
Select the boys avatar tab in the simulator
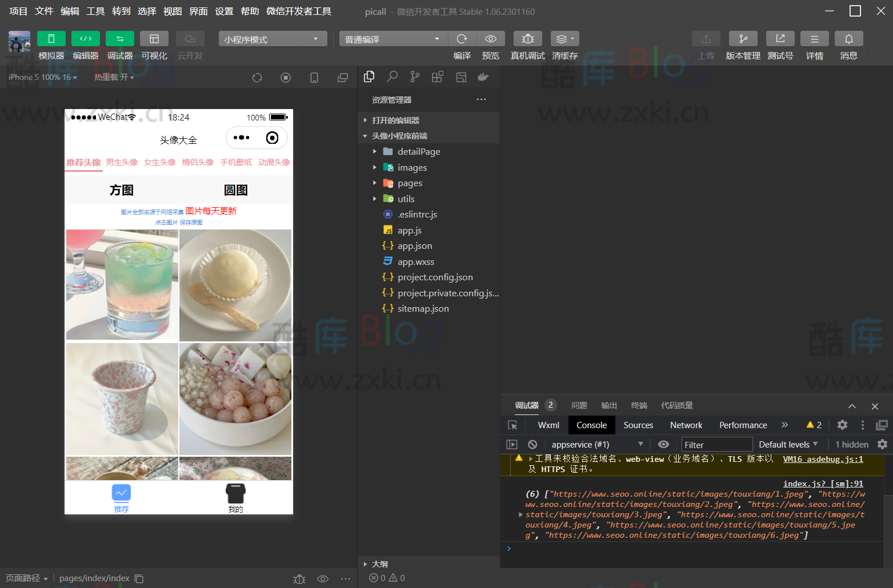(x=122, y=162)
